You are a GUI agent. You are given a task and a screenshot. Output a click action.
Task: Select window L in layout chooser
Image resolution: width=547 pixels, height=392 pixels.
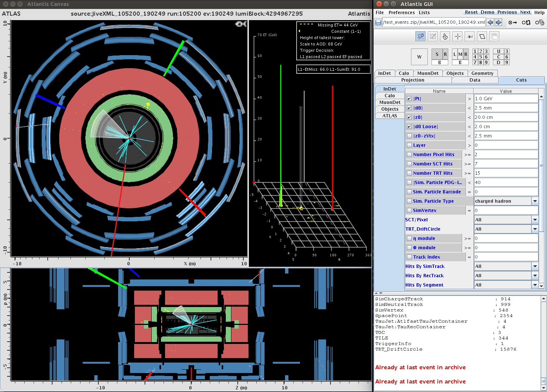[x=455, y=54]
